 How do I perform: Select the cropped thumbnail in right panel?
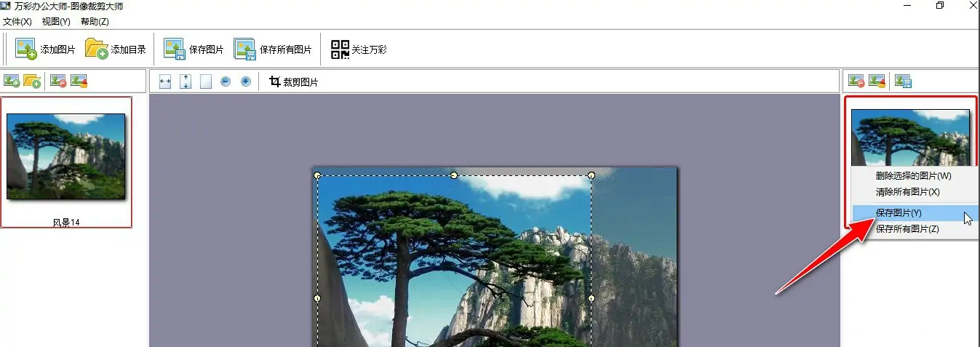click(910, 137)
